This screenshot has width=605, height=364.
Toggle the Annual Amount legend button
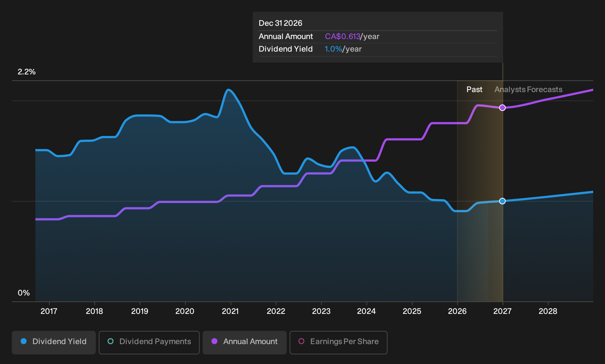coord(245,342)
